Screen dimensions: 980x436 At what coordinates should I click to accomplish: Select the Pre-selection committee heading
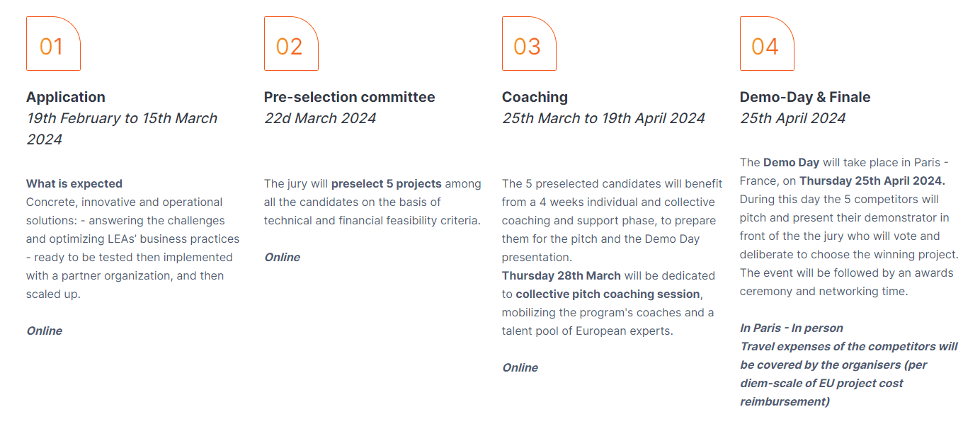tap(350, 97)
